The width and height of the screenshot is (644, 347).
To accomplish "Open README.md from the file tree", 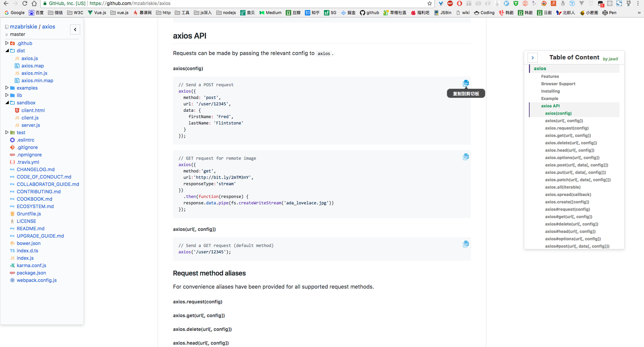I will coord(31,229).
